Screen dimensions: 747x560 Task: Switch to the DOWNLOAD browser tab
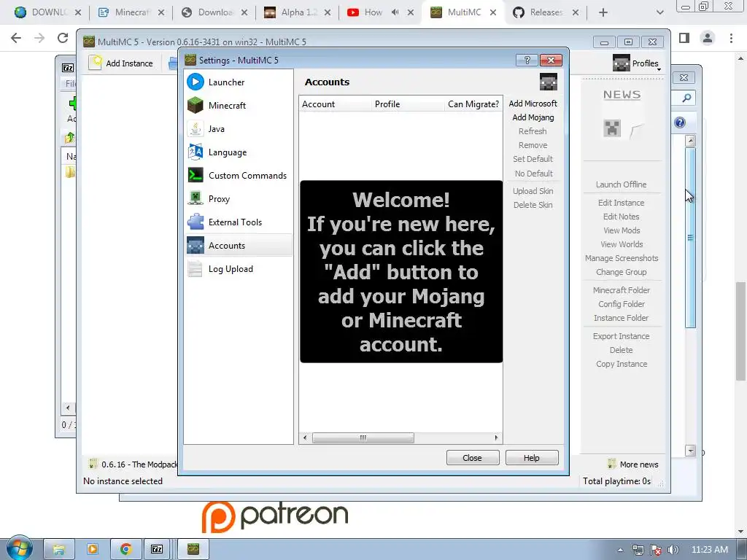click(x=47, y=12)
